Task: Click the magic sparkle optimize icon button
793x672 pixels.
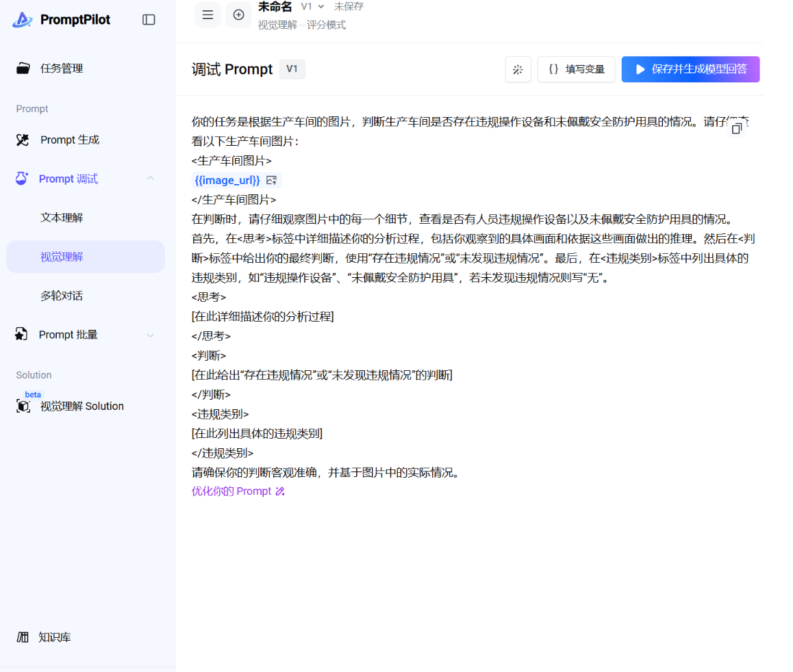Action: (518, 69)
